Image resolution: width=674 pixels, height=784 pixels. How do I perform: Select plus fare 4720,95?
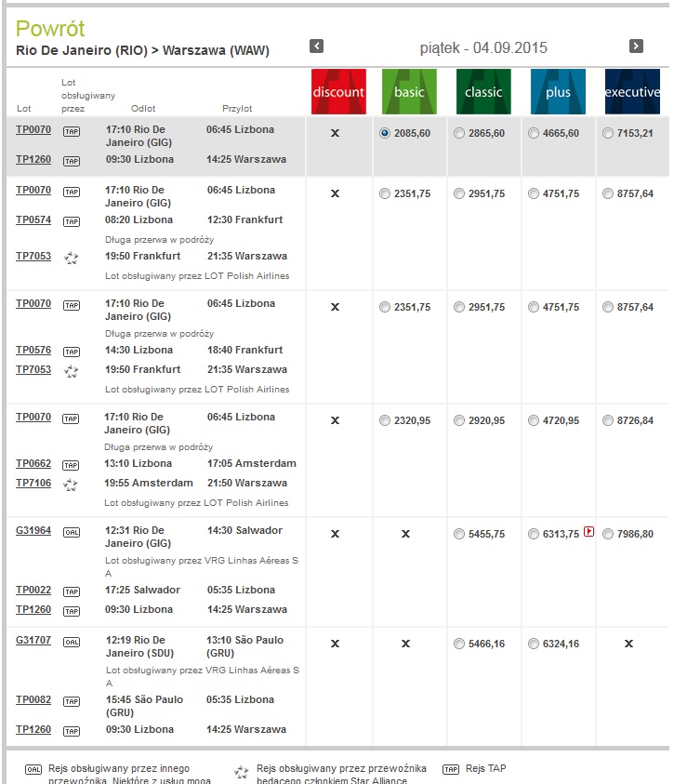coord(533,420)
